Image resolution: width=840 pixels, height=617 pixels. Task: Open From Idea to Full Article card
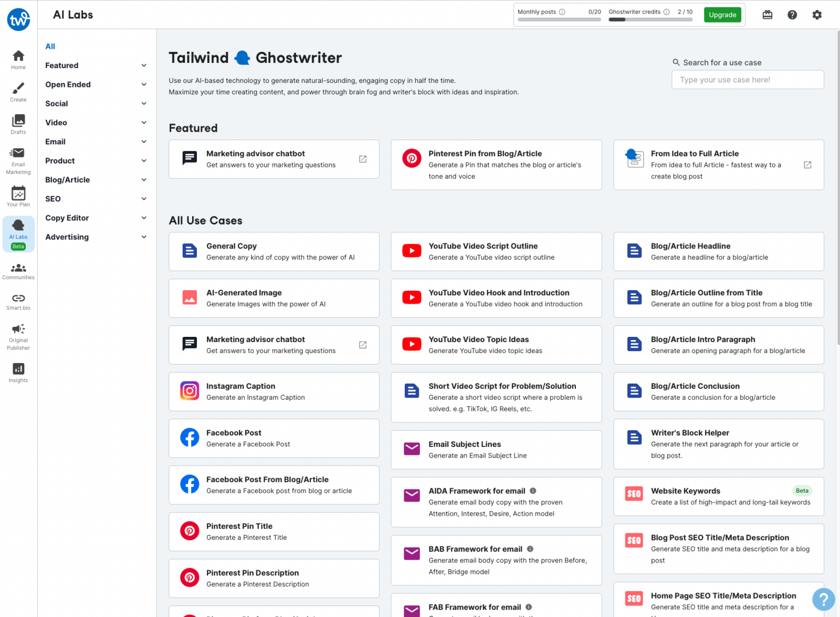719,165
